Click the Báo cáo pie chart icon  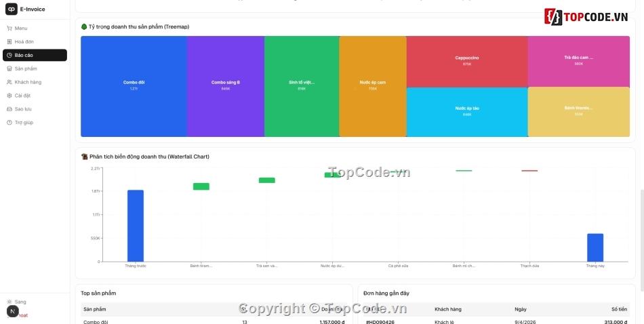point(9,56)
